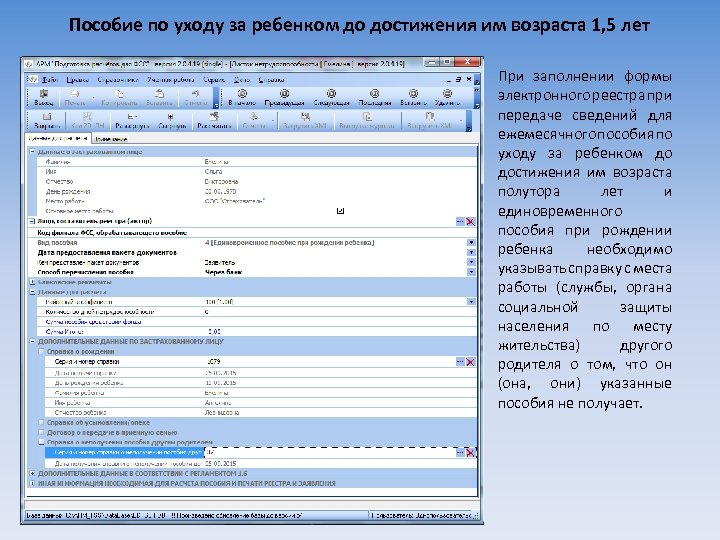Expand ДОПОЛНИТЕЛЬНЫЕ ДАННЫЕ В СООТВЕТСТВИИ С РЕГЛАМЕНТОМ section
Image resolution: width=720 pixels, height=540 pixels.
pos(33,473)
